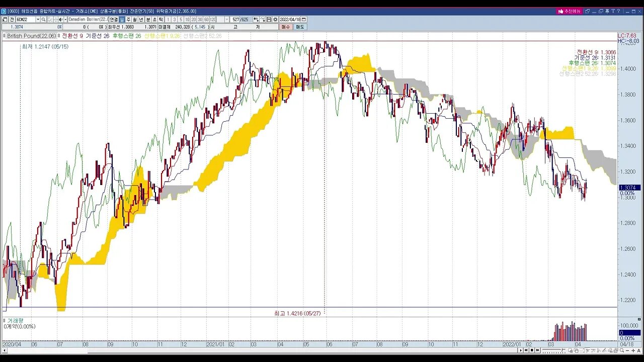The width and height of the screenshot is (644, 362).
Task: Click the British Pound(22.06) legend label
Action: coord(31,36)
